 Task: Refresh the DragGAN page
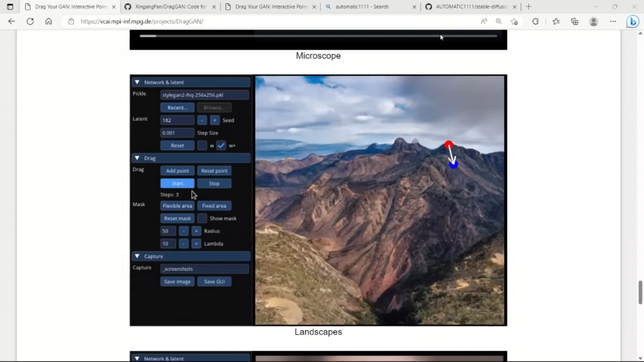click(x=30, y=21)
